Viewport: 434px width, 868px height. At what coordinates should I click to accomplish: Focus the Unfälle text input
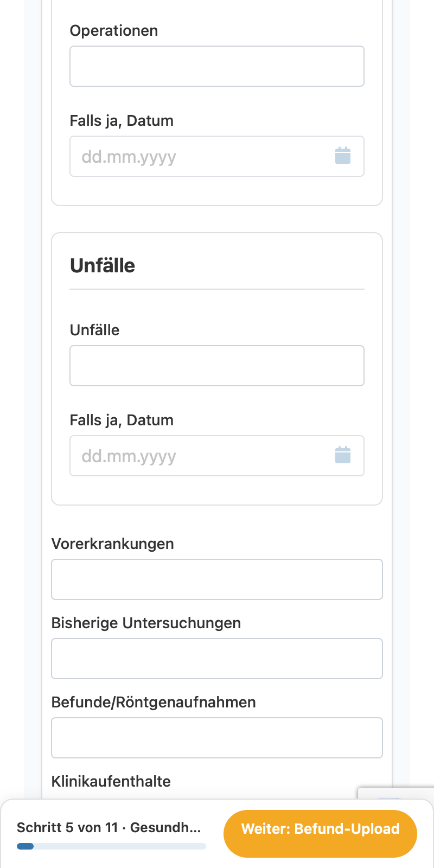217,366
